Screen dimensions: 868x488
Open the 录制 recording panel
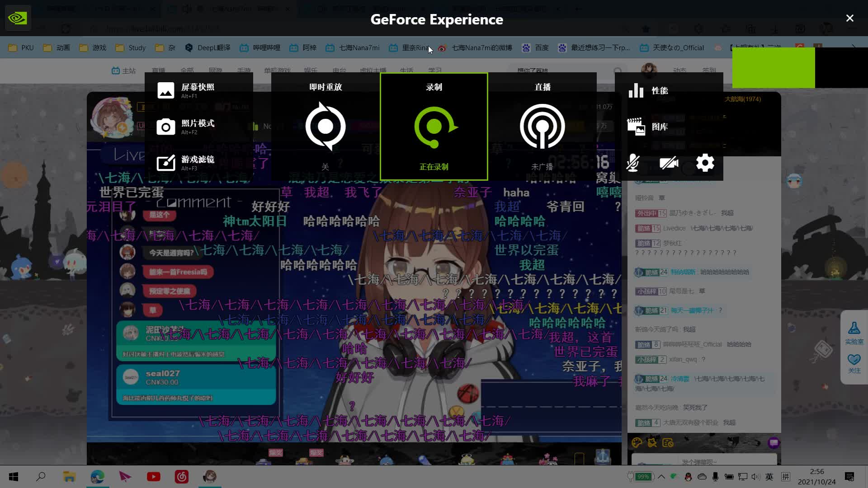(434, 127)
